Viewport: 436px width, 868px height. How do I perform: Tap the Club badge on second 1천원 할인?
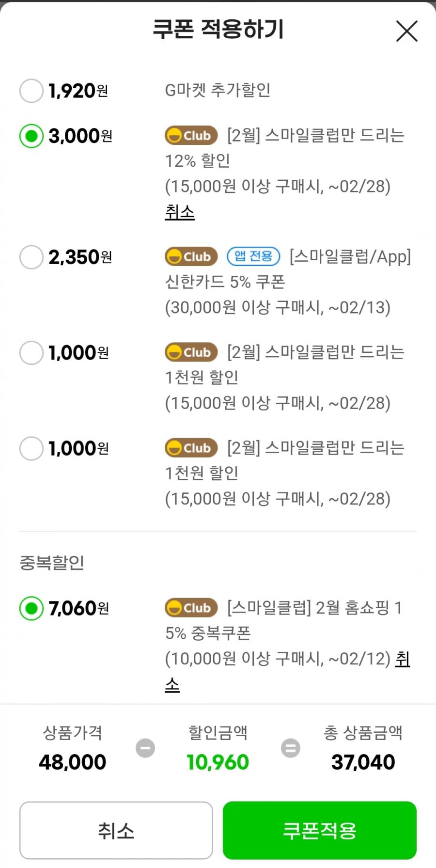191,448
